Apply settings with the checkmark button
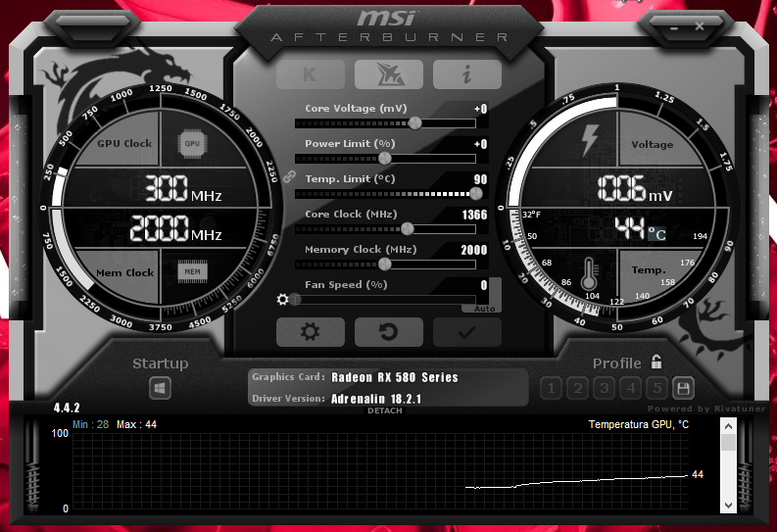This screenshot has width=777, height=532. pos(466,332)
